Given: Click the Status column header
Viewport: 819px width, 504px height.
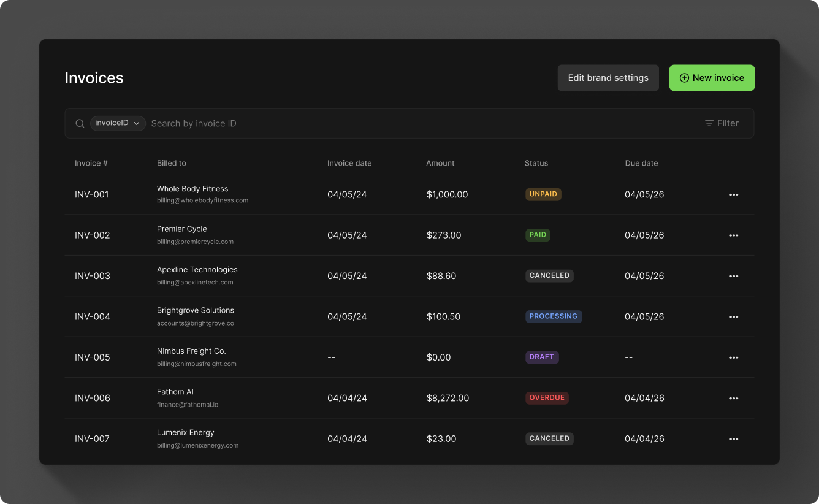Looking at the screenshot, I should 536,163.
